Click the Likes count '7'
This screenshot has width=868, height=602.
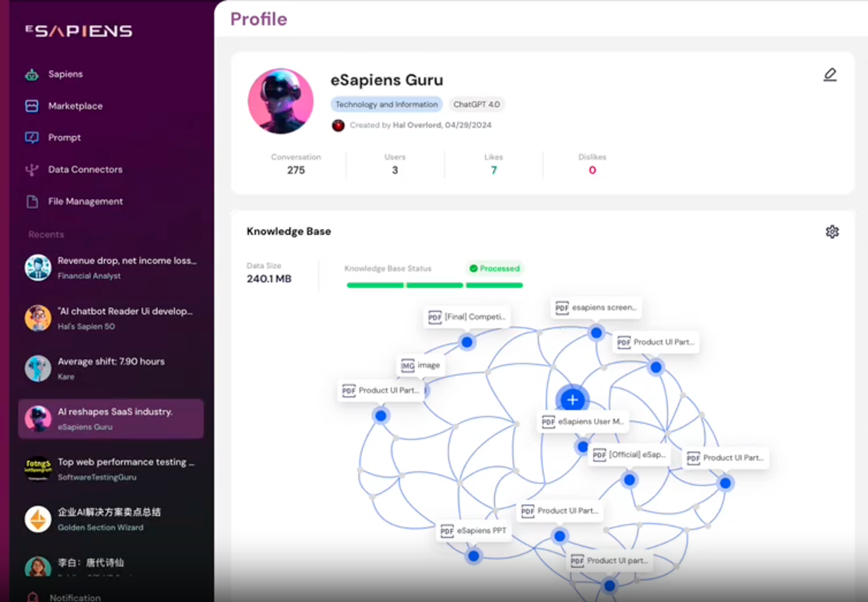click(x=494, y=170)
